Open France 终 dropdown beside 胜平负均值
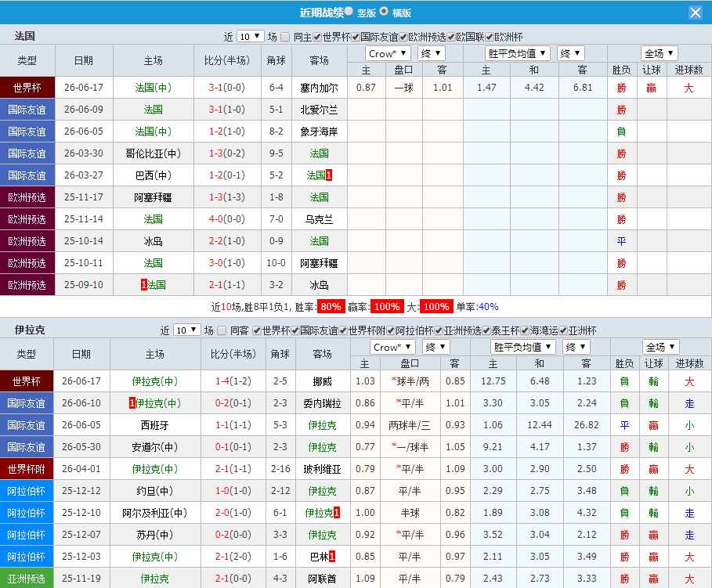712x588 pixels. tap(571, 53)
